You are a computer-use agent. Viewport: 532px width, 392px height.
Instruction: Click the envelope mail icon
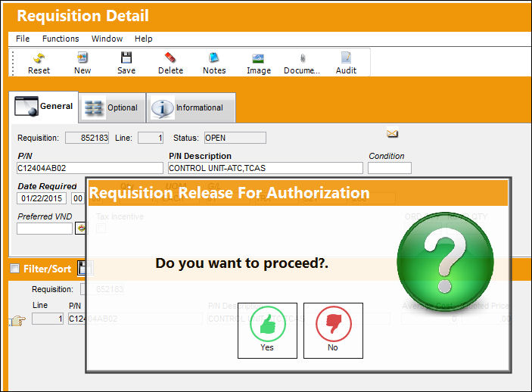click(392, 133)
